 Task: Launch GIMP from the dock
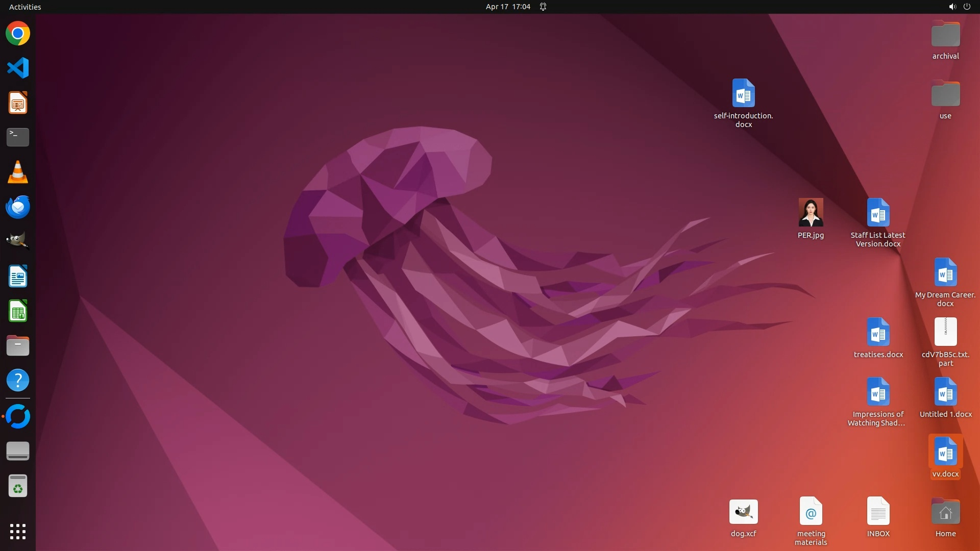pyautogui.click(x=18, y=241)
